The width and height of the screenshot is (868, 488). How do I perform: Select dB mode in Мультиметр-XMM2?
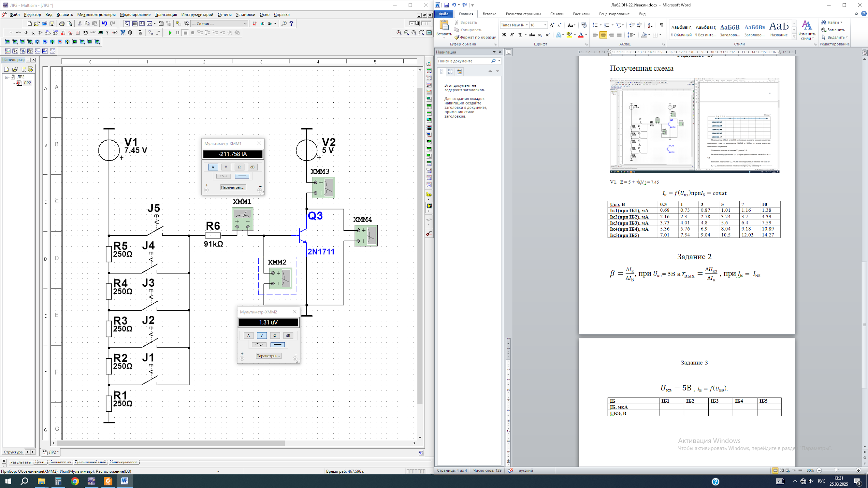pyautogui.click(x=288, y=335)
